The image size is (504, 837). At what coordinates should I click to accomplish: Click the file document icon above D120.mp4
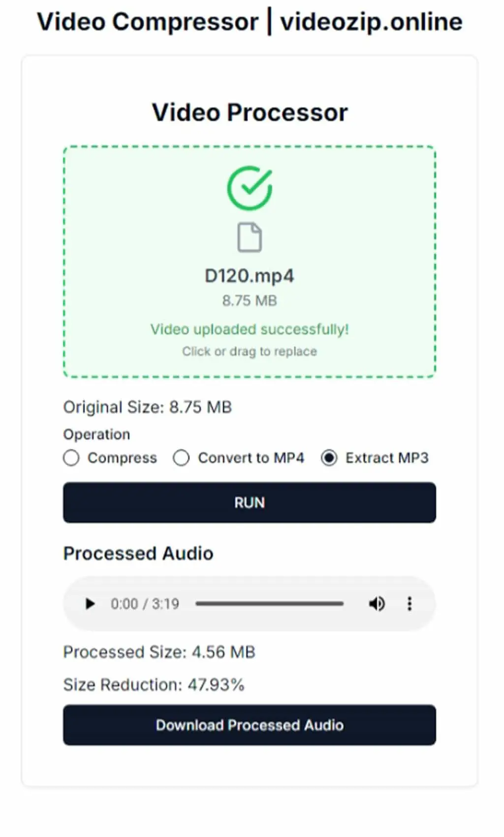(x=250, y=237)
